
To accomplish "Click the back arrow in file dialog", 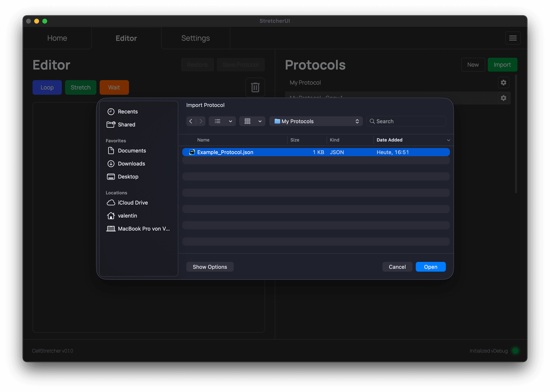I will coord(191,121).
